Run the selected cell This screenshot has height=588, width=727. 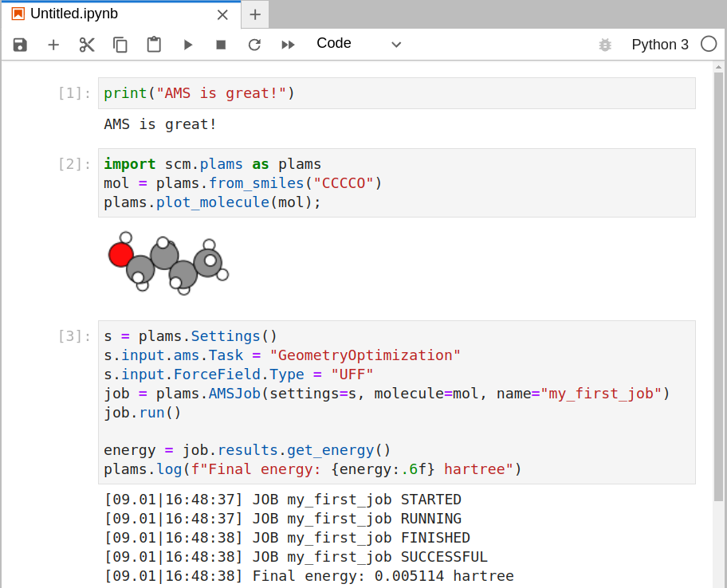point(187,45)
